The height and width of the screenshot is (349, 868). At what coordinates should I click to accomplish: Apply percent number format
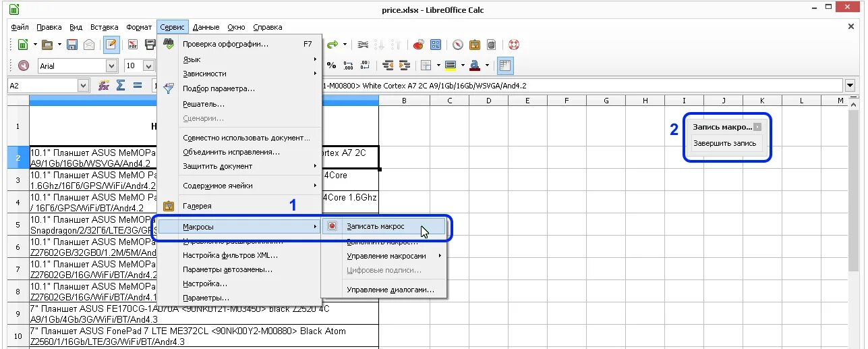(x=331, y=65)
